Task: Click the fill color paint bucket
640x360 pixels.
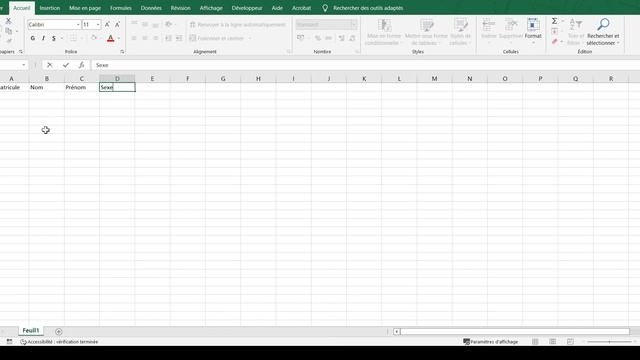Action: coord(94,38)
